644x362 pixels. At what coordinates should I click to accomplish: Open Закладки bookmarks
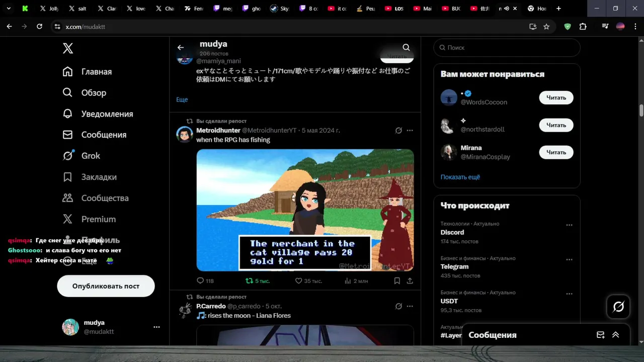tap(90, 177)
